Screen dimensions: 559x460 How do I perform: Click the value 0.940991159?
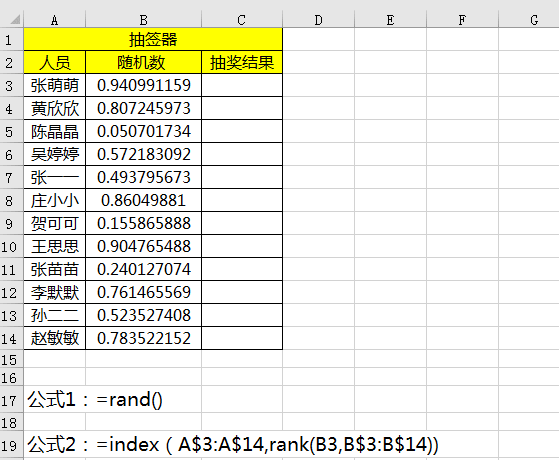point(144,85)
